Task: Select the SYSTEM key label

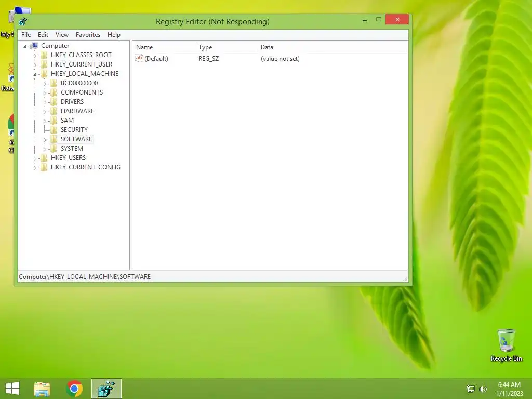Action: click(x=72, y=148)
